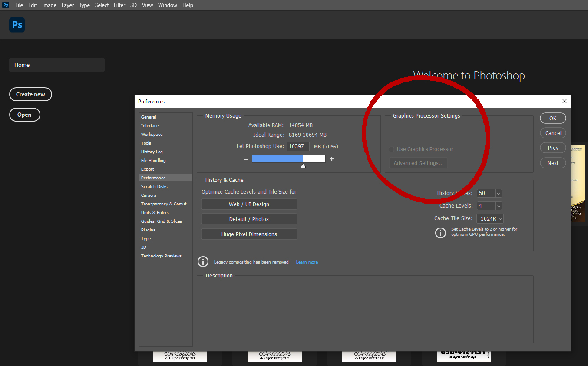
Task: Open the 3D menu in the menu bar
Action: [x=134, y=5]
